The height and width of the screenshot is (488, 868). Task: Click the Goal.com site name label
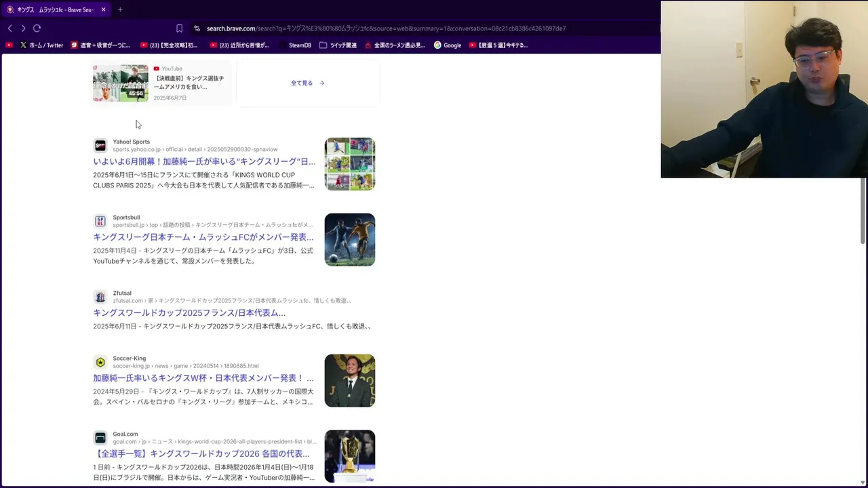[125, 434]
